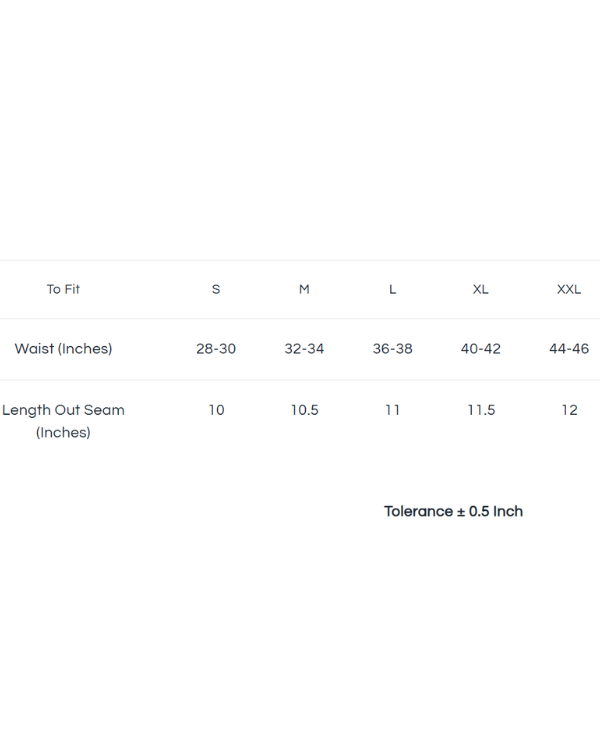Pick the XXL size column header
Viewport: 600px width, 750px height.
569,289
